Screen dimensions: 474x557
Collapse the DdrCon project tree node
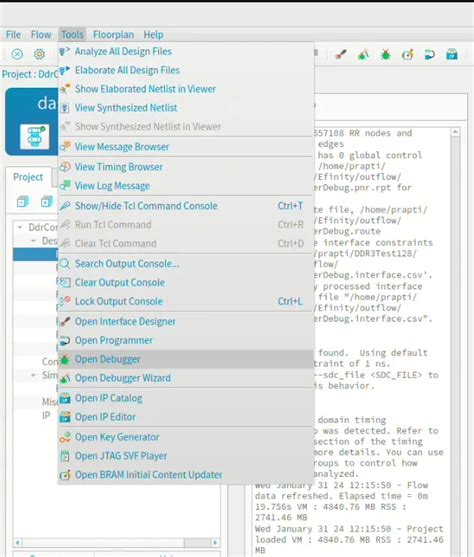20,227
